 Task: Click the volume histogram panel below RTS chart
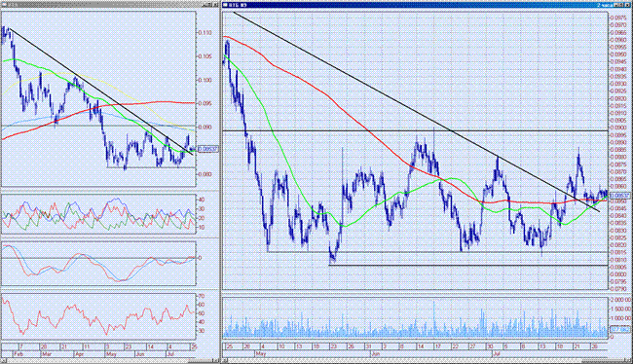click(415, 317)
